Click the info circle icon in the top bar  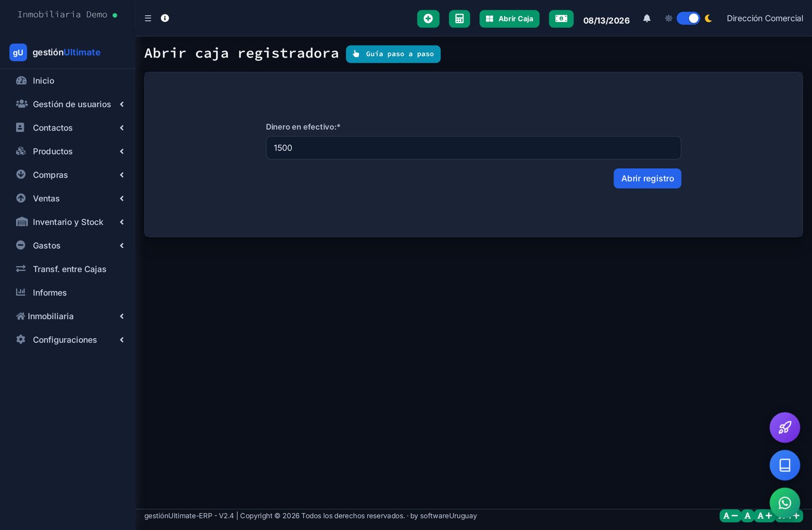[x=165, y=19]
